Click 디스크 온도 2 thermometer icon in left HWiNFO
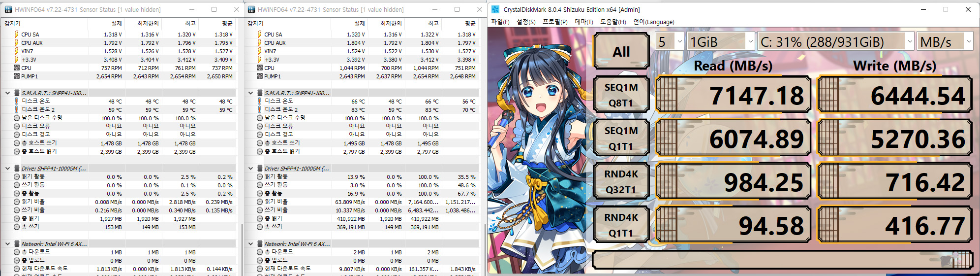 point(16,109)
